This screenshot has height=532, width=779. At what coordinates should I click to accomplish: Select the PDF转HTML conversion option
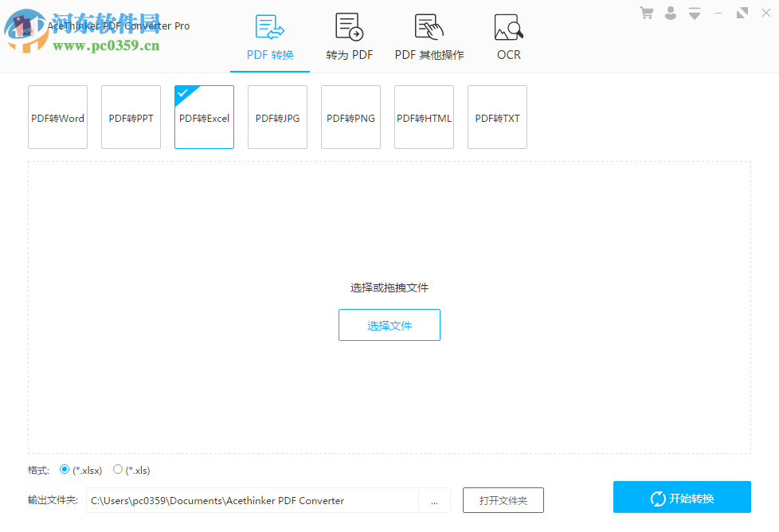point(424,117)
